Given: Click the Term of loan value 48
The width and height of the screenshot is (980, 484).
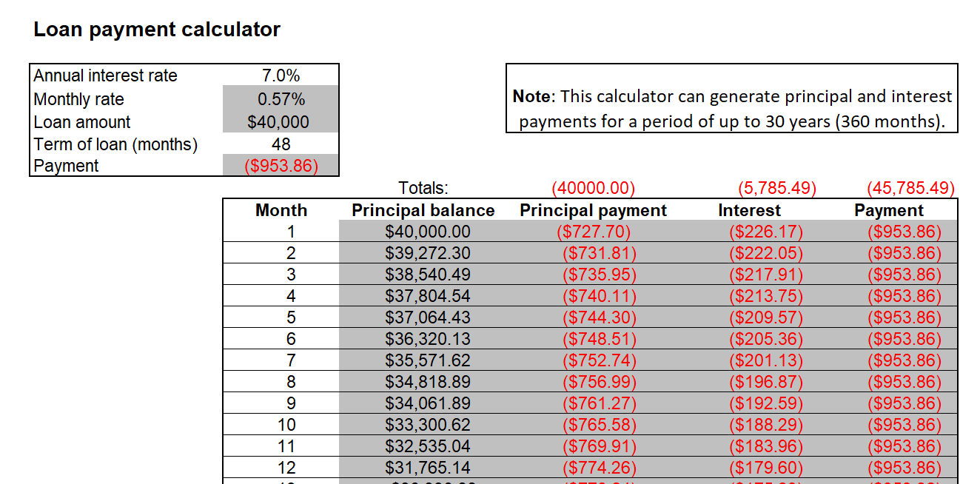Looking at the screenshot, I should [x=281, y=144].
